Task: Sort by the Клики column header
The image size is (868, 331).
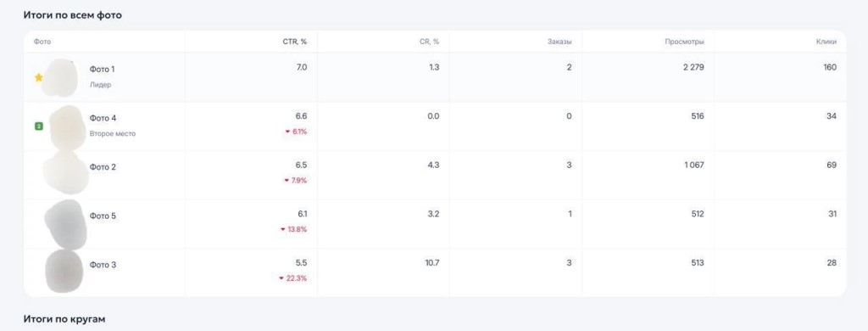Action: 826,42
